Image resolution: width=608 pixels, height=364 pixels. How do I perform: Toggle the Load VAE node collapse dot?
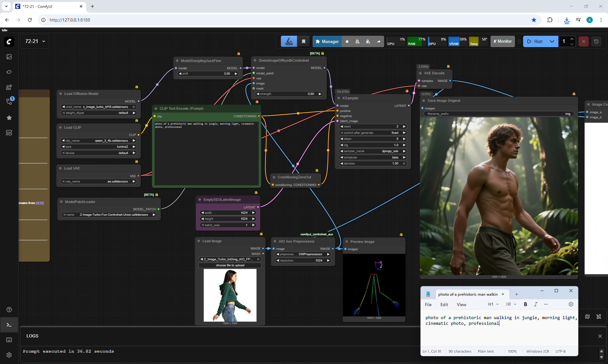click(60, 168)
